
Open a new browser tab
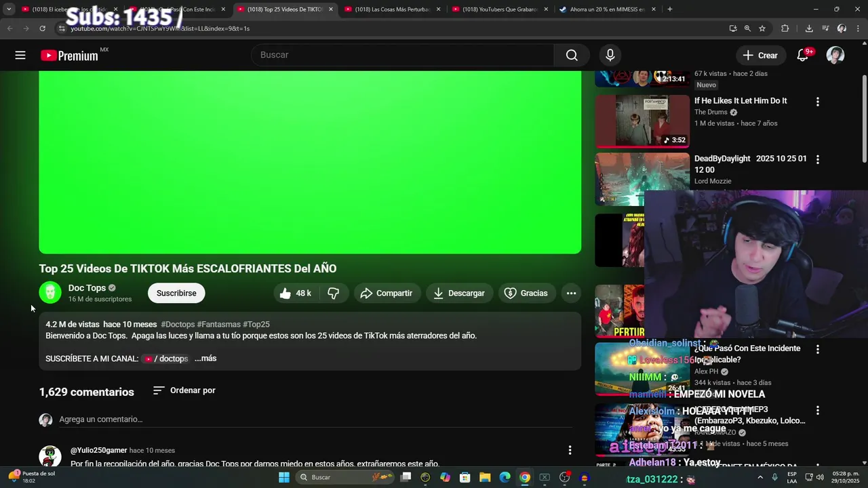tap(669, 9)
